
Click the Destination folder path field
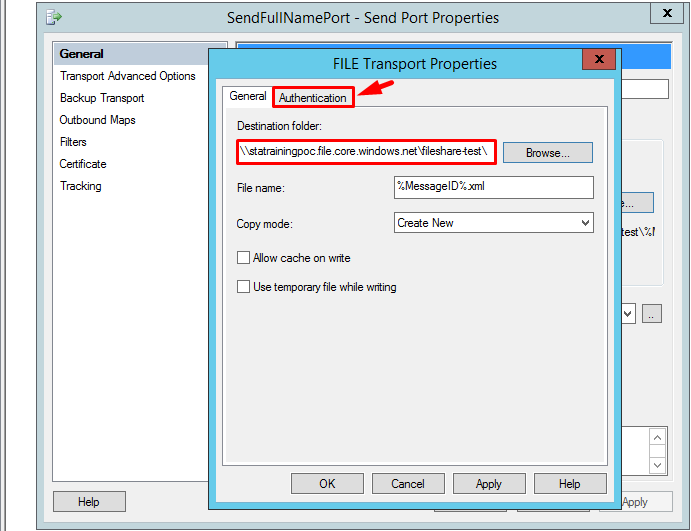pyautogui.click(x=366, y=152)
